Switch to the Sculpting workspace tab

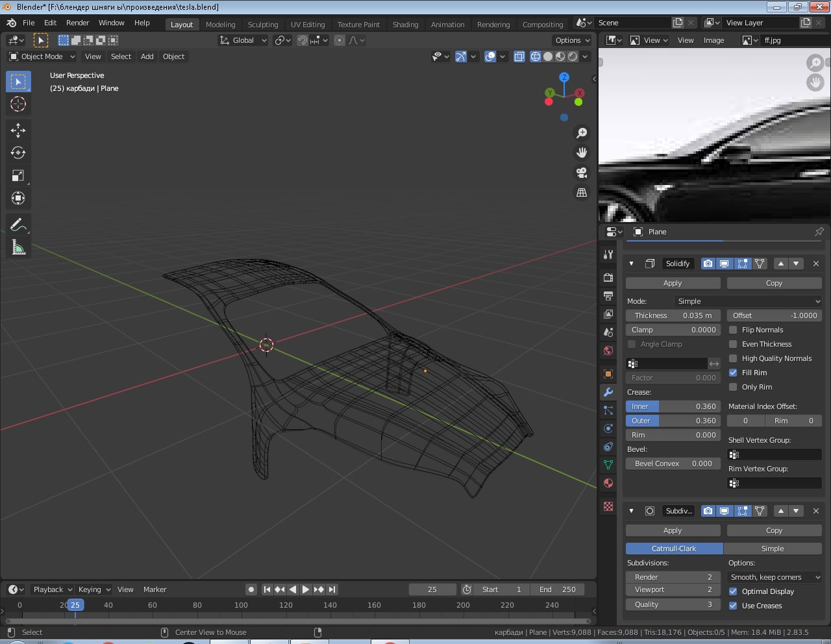(263, 25)
